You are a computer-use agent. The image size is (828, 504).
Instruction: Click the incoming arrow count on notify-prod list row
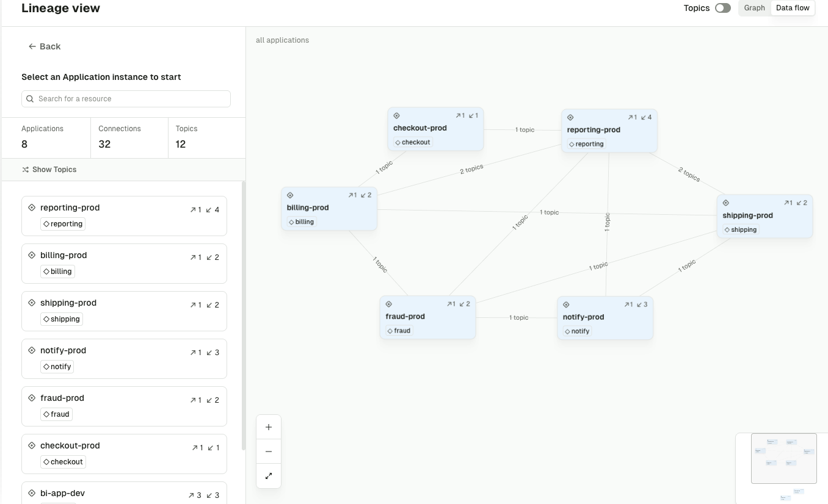point(212,352)
